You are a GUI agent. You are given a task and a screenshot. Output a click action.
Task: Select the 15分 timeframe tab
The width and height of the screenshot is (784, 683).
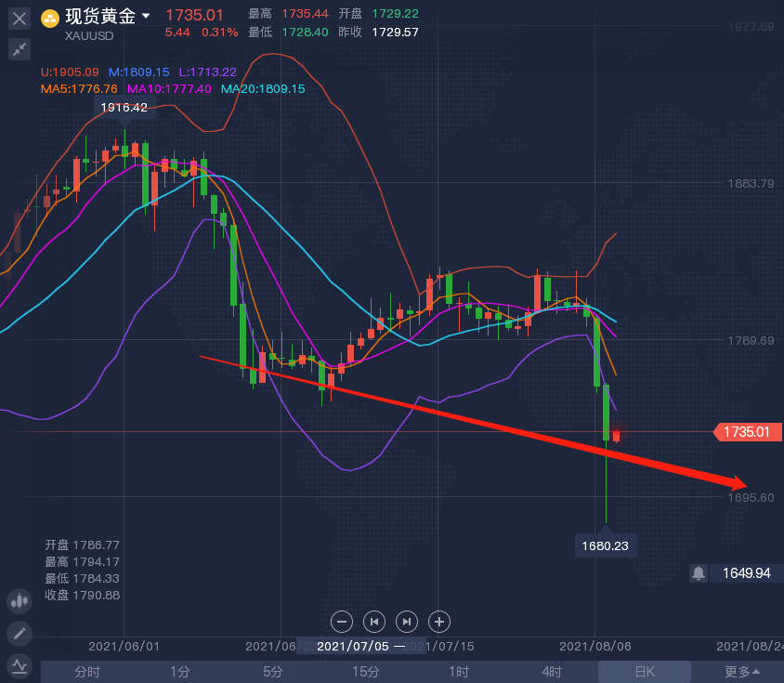coord(365,672)
